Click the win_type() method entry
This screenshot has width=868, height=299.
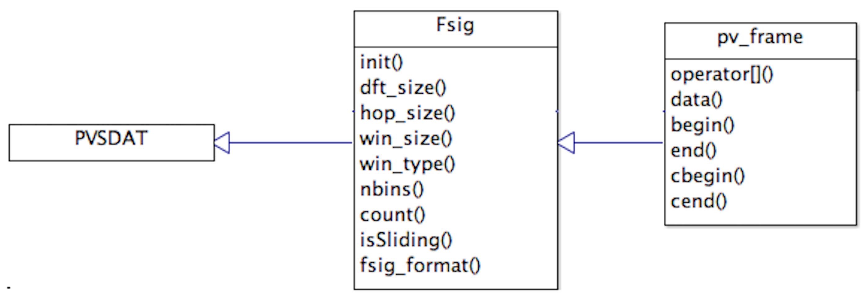click(x=407, y=164)
